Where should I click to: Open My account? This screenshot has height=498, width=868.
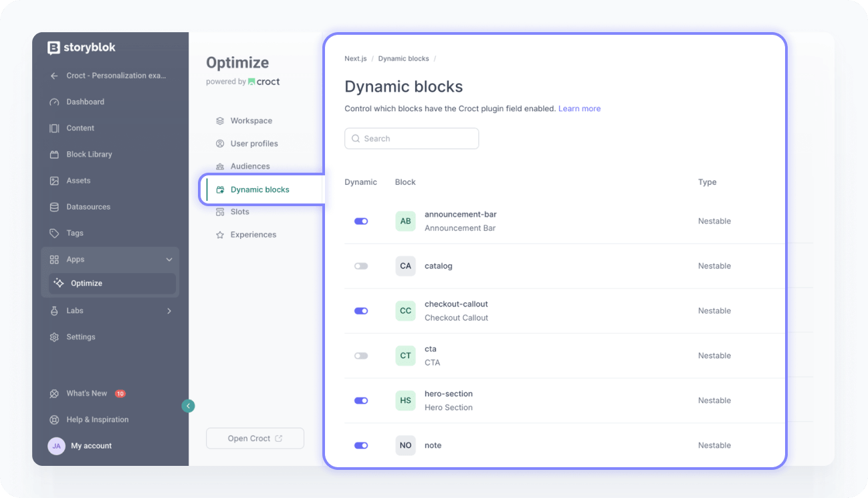click(x=92, y=446)
